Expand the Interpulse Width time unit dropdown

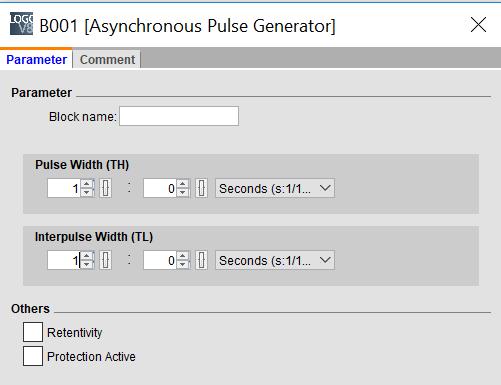click(275, 260)
